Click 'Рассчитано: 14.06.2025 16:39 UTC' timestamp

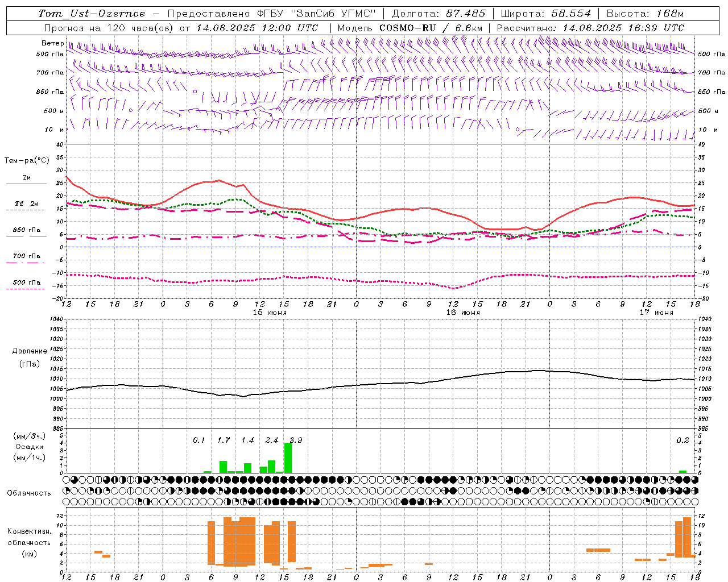click(590, 28)
